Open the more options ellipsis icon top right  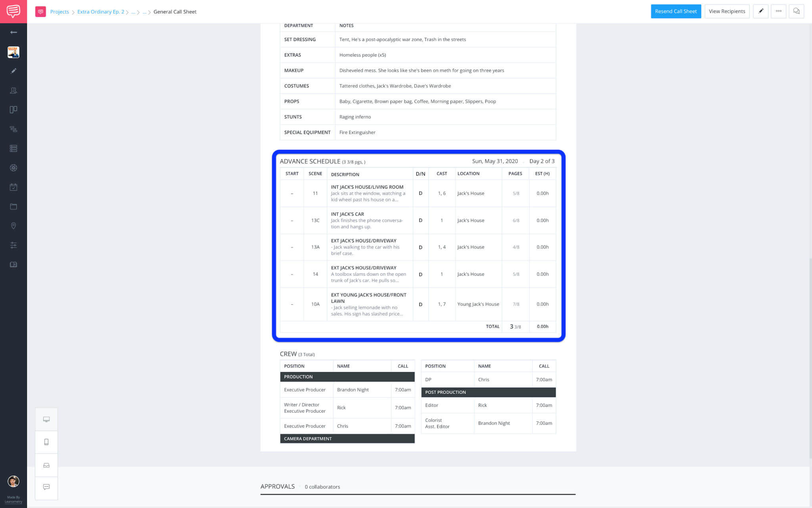(778, 11)
